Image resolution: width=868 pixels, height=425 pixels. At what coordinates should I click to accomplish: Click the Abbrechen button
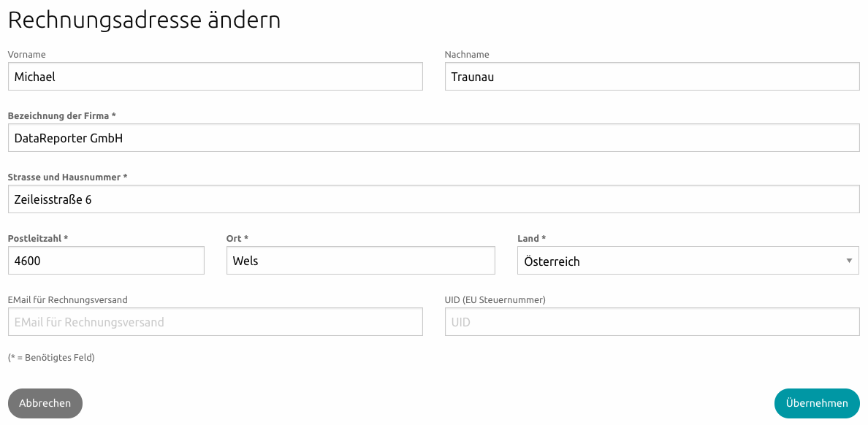pyautogui.click(x=45, y=403)
